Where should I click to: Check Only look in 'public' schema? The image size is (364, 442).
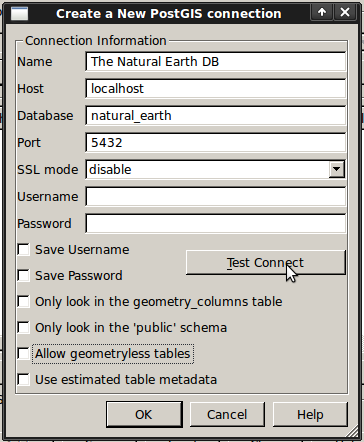24,328
